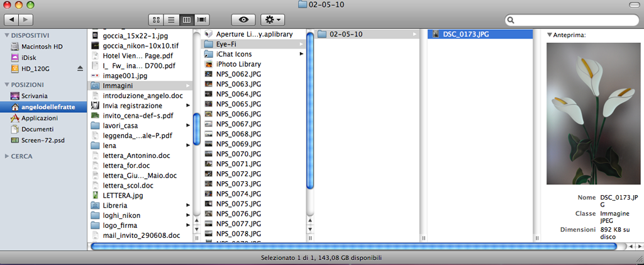Click the horizontal scrollbar at bottom
The image size is (644, 265).
[x=352, y=246]
